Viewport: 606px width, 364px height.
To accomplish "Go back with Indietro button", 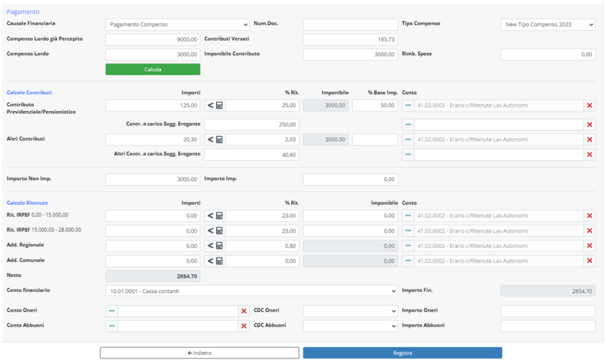I will click(x=199, y=353).
